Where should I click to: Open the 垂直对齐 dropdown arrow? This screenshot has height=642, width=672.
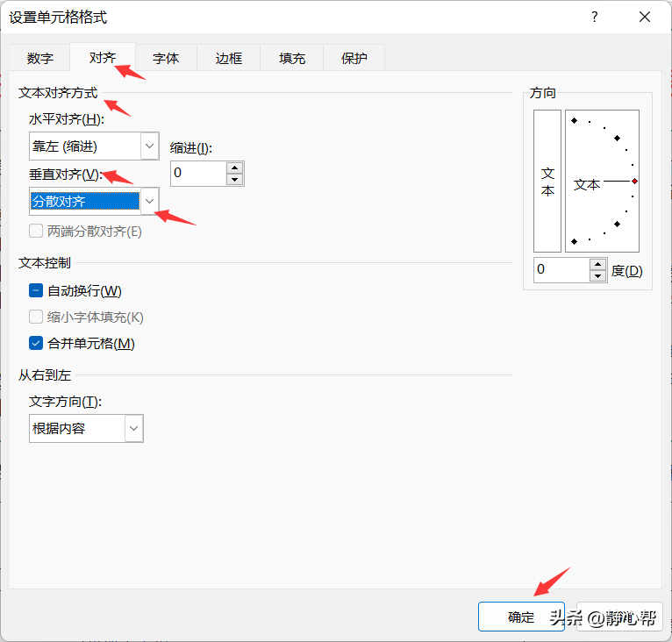tap(149, 201)
